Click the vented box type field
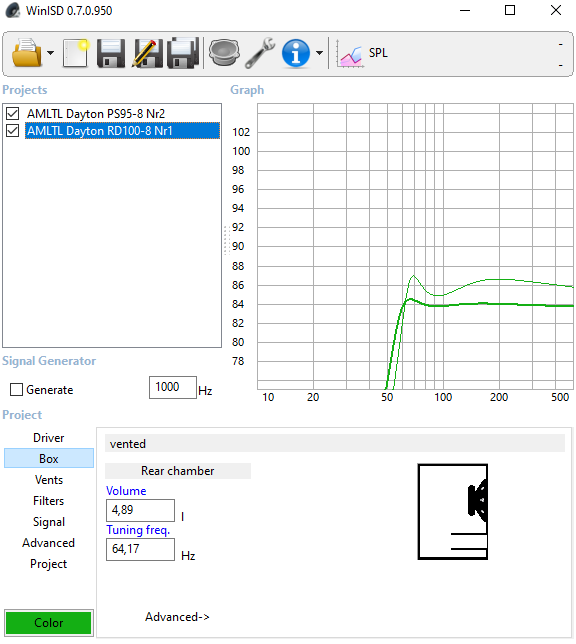576x644 pixels. 334,444
